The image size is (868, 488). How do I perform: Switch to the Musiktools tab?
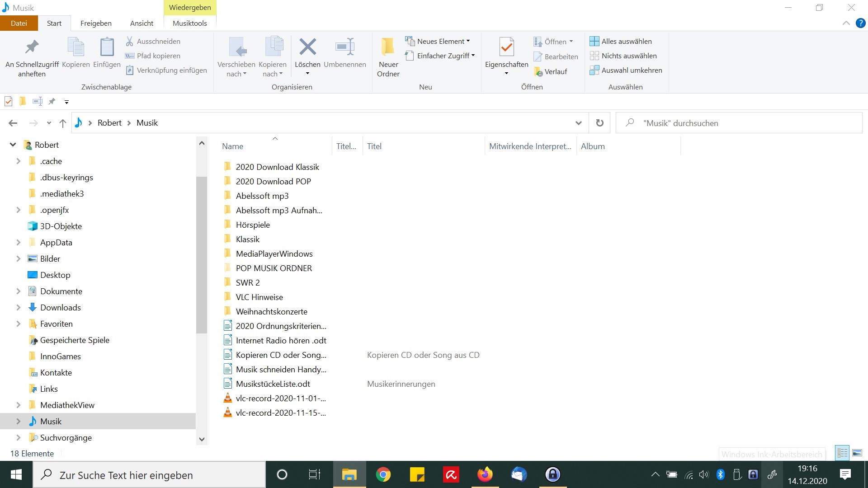click(x=190, y=23)
